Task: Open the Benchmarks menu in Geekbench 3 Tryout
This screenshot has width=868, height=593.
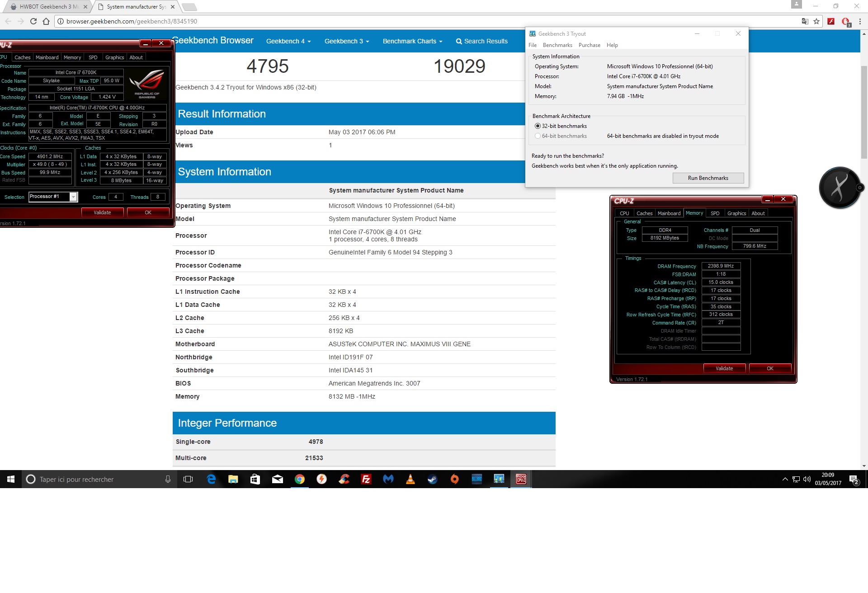Action: 557,45
